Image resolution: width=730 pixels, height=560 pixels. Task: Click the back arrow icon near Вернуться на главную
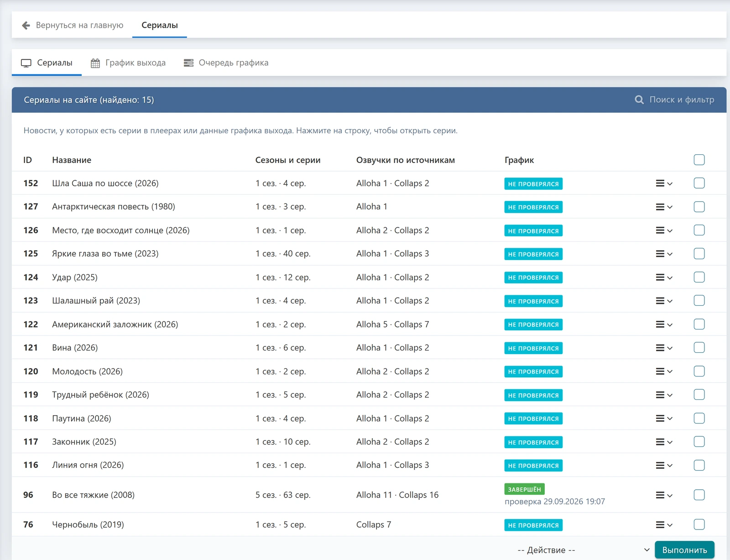(26, 25)
